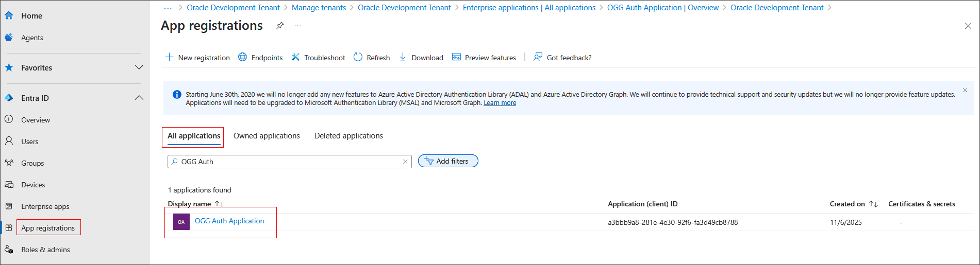Viewport: 980px width, 265px height.
Task: Go to Manage tenants breadcrumb
Action: click(x=319, y=8)
